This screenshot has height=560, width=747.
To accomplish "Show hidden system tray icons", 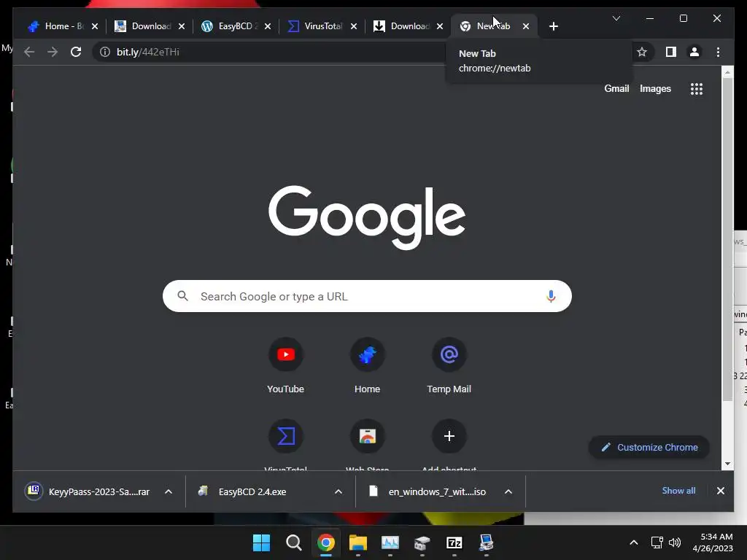I will click(x=634, y=542).
